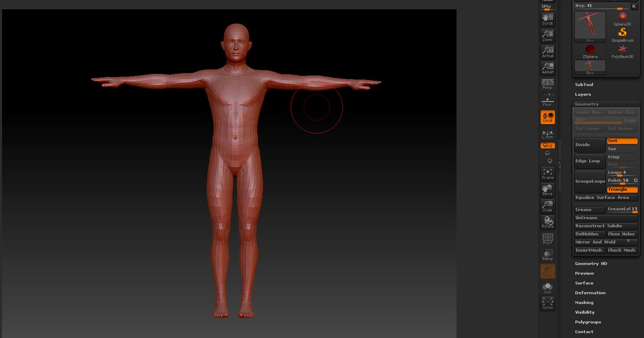Run Equalize Surface Area
Screen dimensions: 644x338
pyautogui.click(x=606, y=198)
